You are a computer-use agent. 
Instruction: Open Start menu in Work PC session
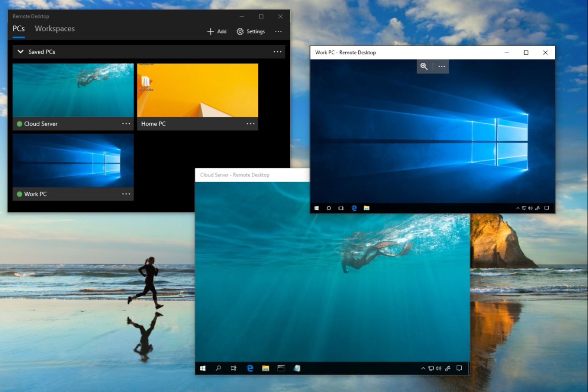coord(317,208)
